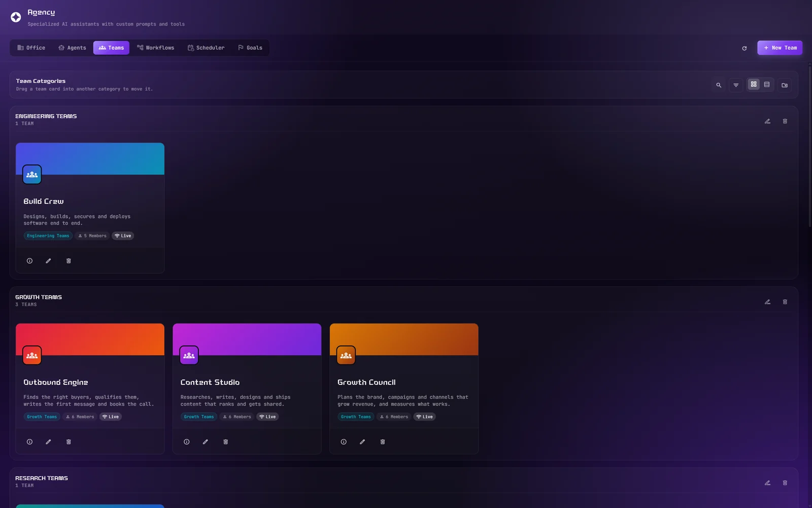Screen dimensions: 812x508
Task: Edit the Build Crew team
Action: [48, 261]
